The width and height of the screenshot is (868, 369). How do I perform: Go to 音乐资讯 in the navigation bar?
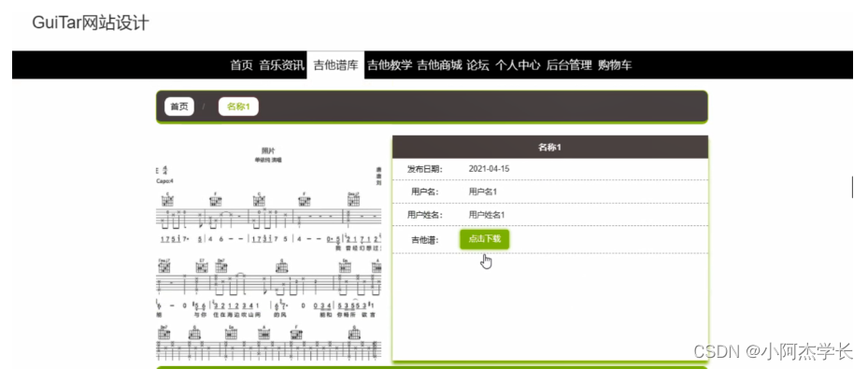[282, 65]
